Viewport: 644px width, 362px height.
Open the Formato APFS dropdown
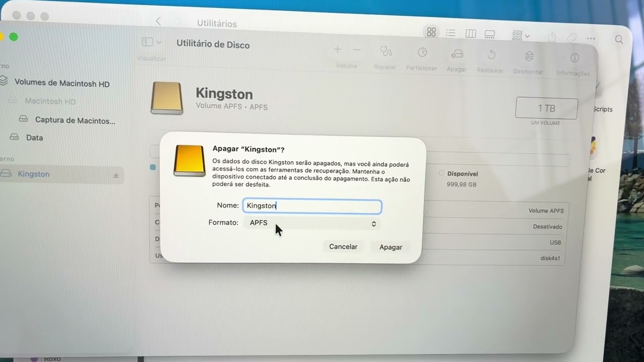[x=312, y=223]
